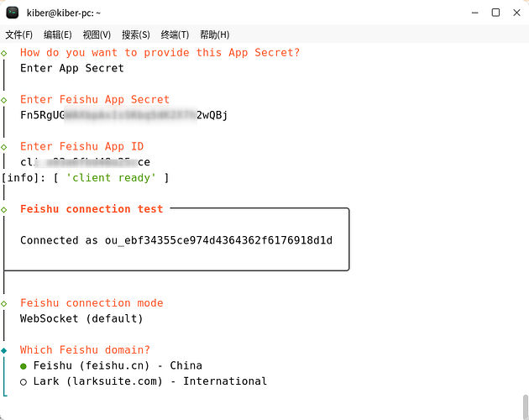Click the diamond marker beside "Which Feishu domain?"
529x420 pixels.
tap(5, 350)
